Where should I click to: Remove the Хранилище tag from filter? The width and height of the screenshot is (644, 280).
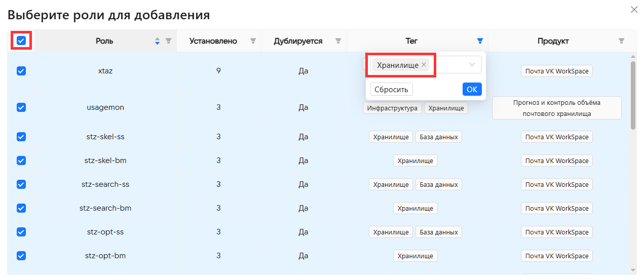click(x=424, y=65)
